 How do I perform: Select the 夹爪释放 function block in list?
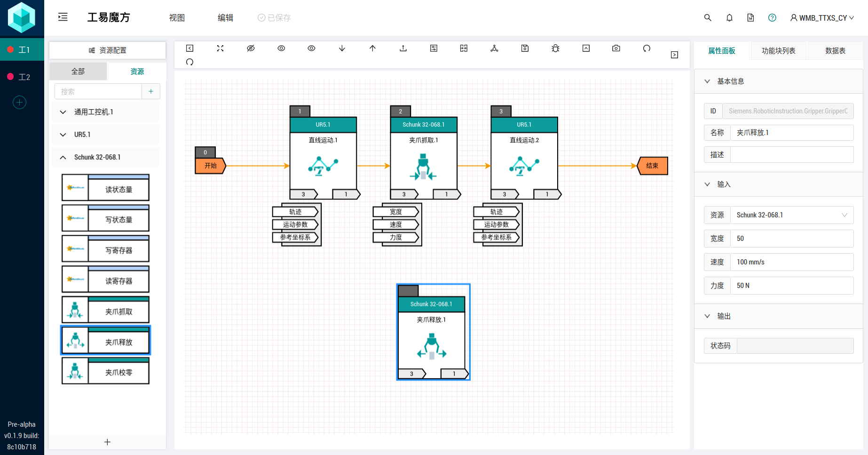tap(105, 340)
